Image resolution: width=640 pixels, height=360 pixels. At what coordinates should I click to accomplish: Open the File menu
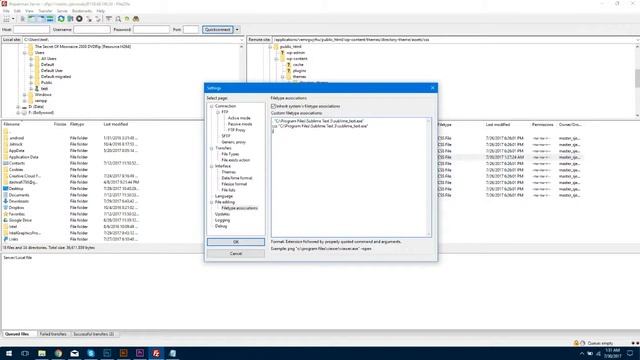tap(6, 11)
